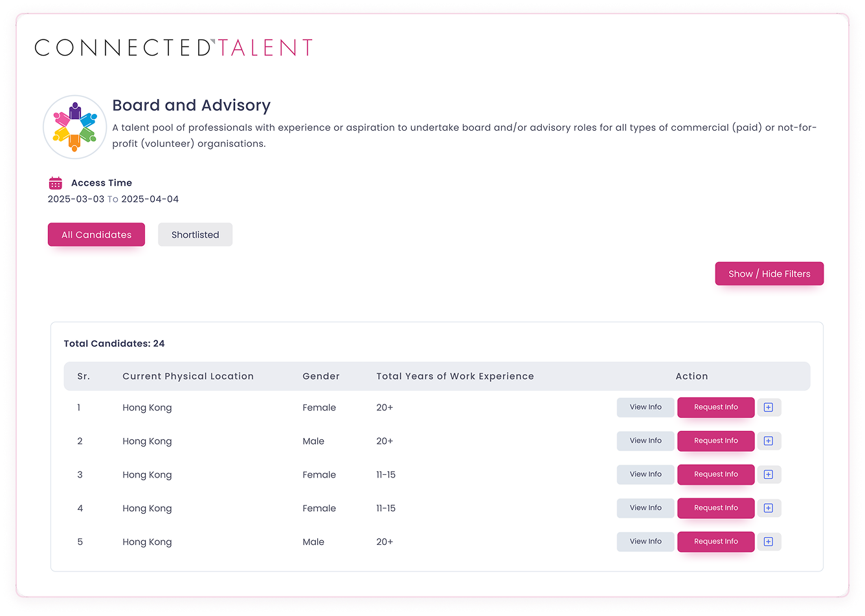Image resolution: width=865 pixels, height=616 pixels.
Task: Click the Action column header
Action: coord(691,376)
